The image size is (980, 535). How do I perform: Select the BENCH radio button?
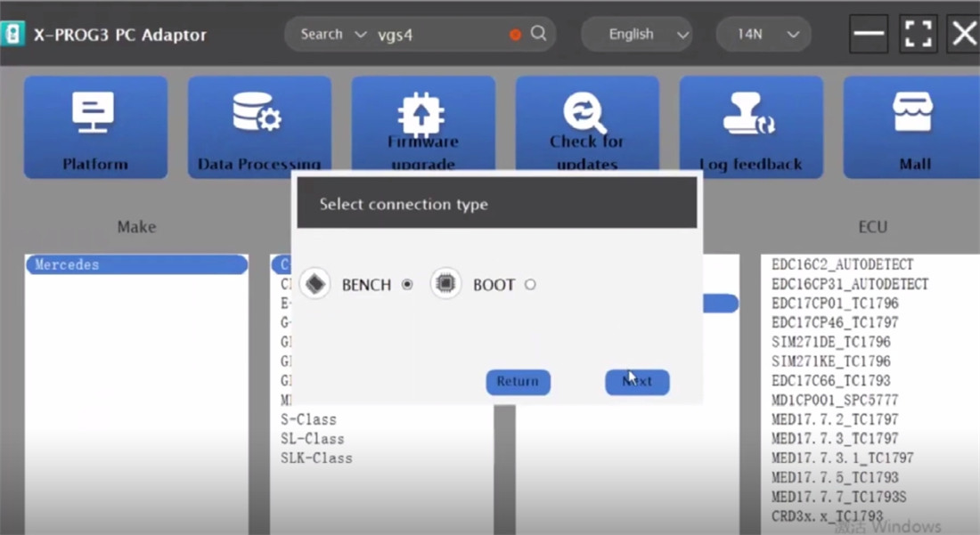coord(407,285)
